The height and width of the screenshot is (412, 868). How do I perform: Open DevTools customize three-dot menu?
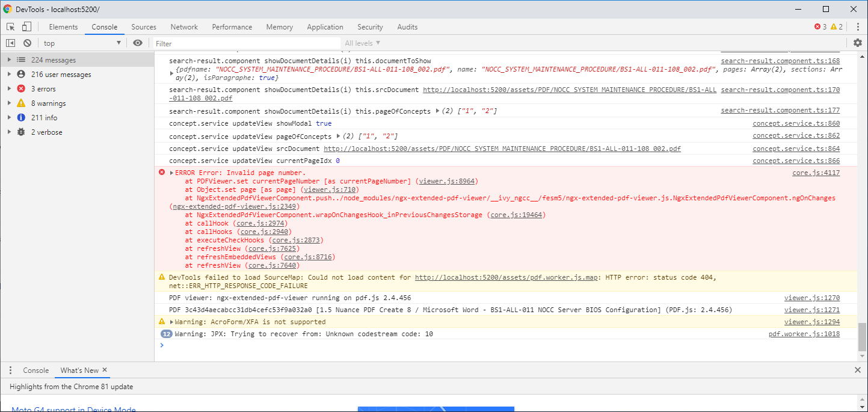pos(857,26)
